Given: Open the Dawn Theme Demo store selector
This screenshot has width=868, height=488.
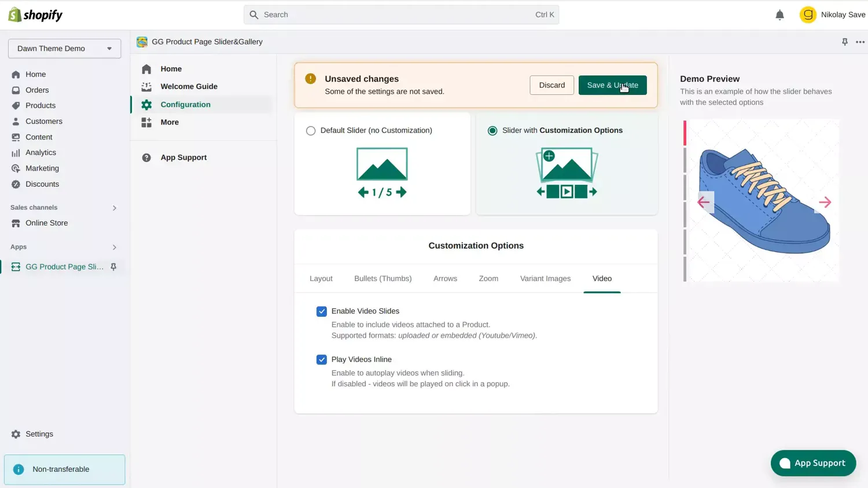Looking at the screenshot, I should click(64, 49).
